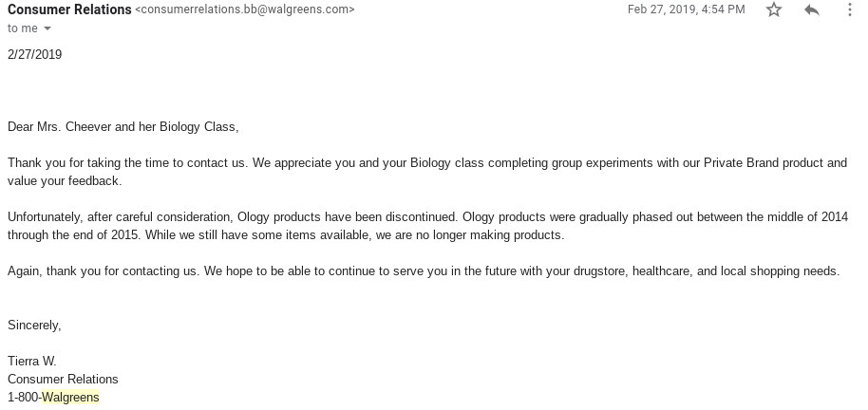Click the word Unfortunately in the body

[x=46, y=217]
